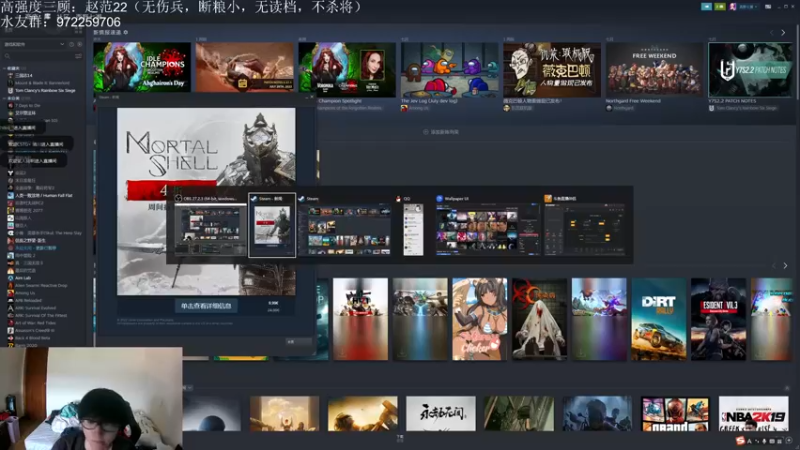Close the Steam news popup window
800x450 pixels.
(x=312, y=97)
